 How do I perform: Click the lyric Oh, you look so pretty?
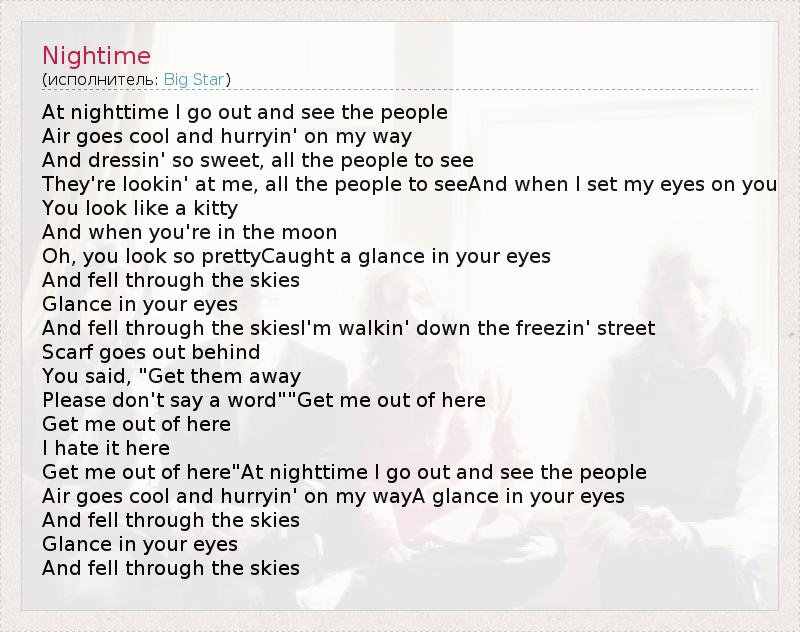296,256
